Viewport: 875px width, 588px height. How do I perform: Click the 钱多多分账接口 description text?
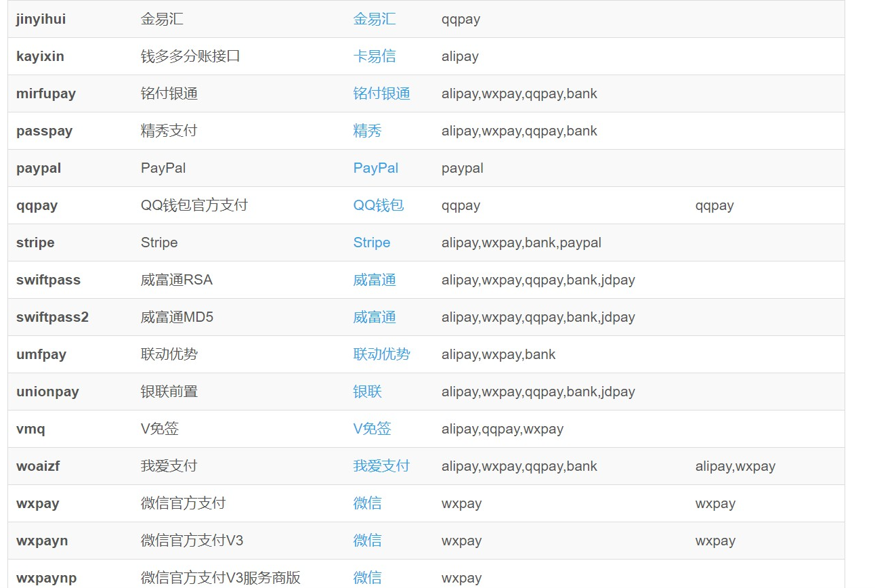190,56
